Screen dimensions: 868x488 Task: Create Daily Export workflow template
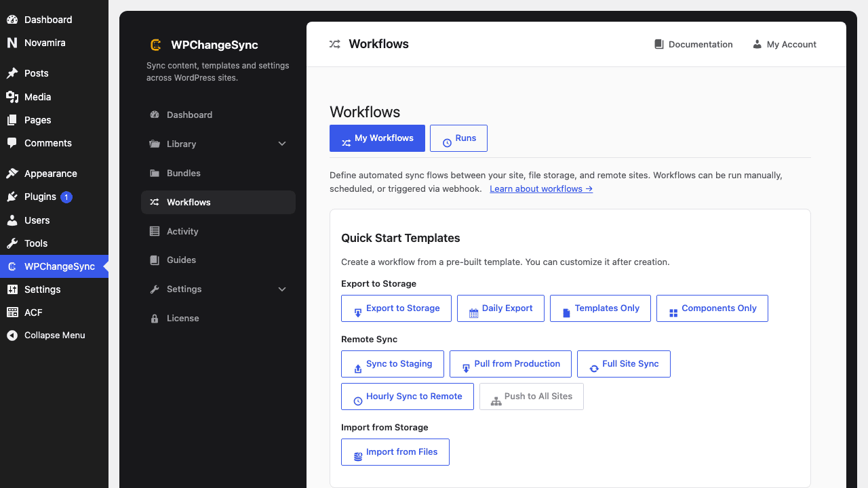500,308
